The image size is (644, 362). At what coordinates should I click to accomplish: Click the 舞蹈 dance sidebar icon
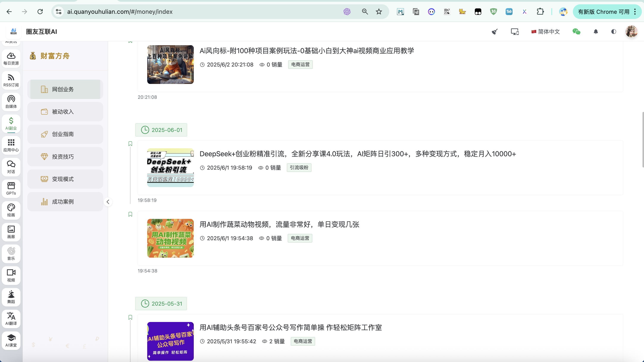tap(11, 297)
